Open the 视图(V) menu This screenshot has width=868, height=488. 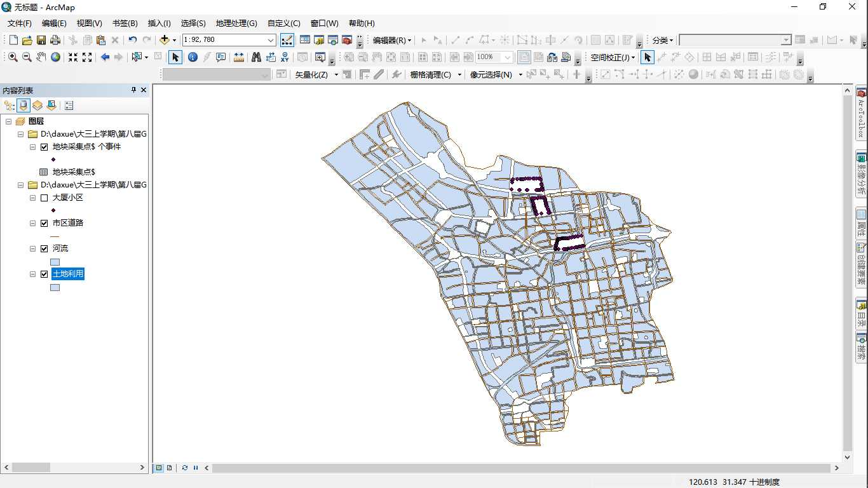click(x=89, y=24)
